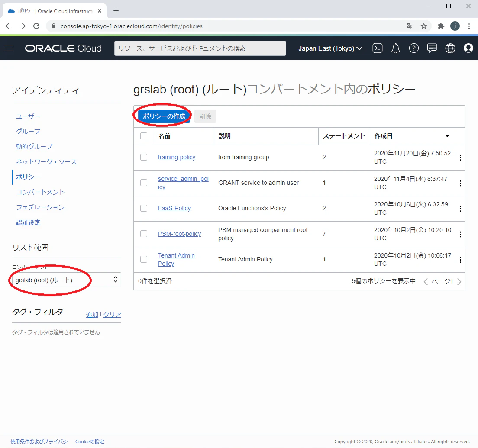Open the FaaS-Policy link
Screen dimensions: 478x448
(174, 209)
